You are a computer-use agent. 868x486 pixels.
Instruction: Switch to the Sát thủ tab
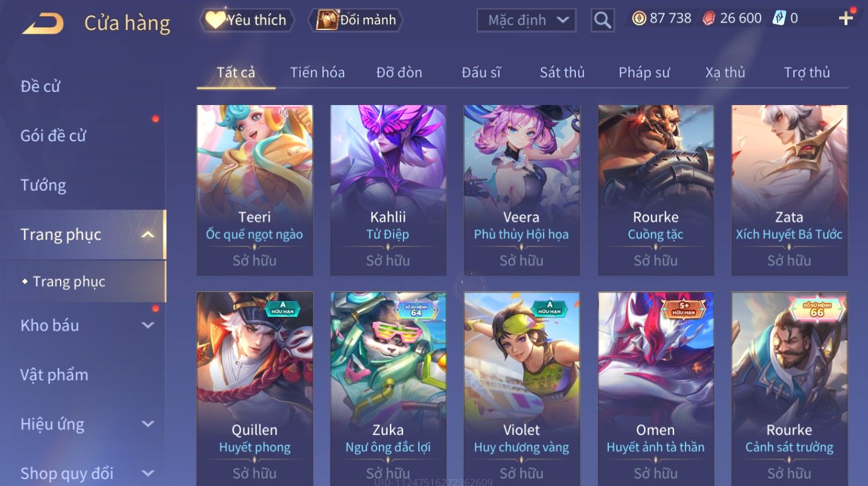click(x=562, y=73)
